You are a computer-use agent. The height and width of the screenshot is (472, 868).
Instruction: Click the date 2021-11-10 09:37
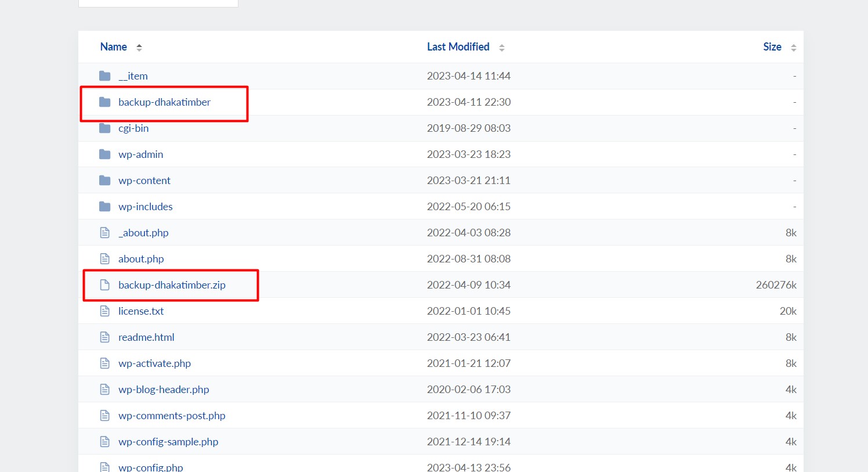click(x=469, y=416)
